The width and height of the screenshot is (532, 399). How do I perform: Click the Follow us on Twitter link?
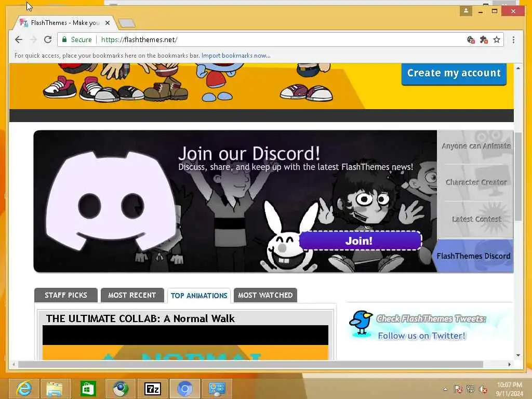click(422, 336)
